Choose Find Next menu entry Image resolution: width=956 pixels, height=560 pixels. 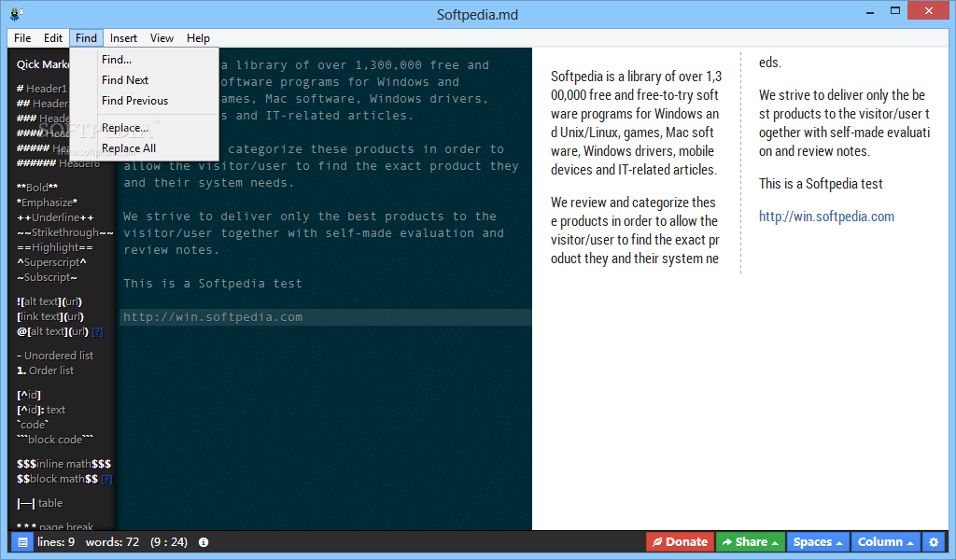coord(145,80)
